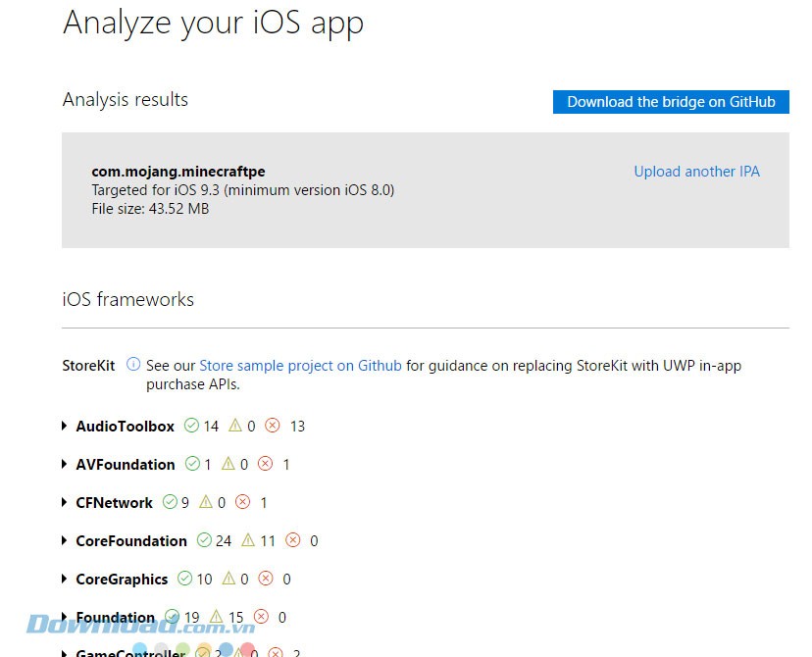Screen dimensions: 812x657
Task: Expand CoreFoundation framework details
Action: click(65, 540)
